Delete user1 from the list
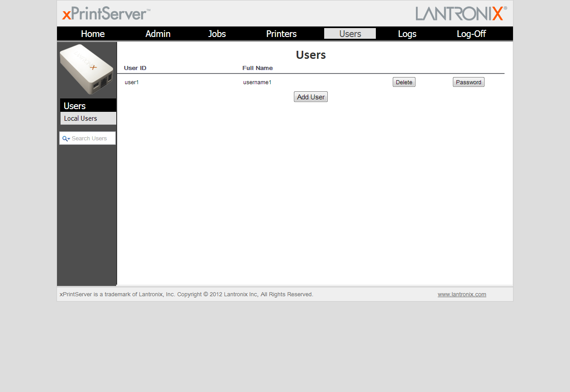The height and width of the screenshot is (392, 570). [404, 82]
